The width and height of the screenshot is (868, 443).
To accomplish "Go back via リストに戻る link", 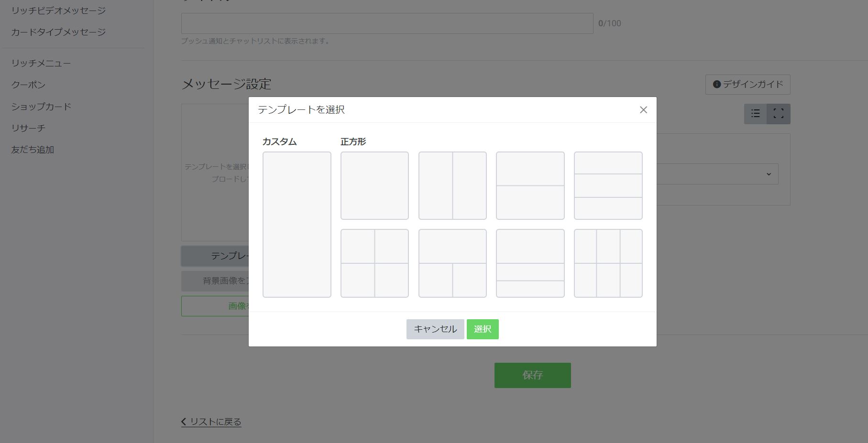I will pos(211,422).
